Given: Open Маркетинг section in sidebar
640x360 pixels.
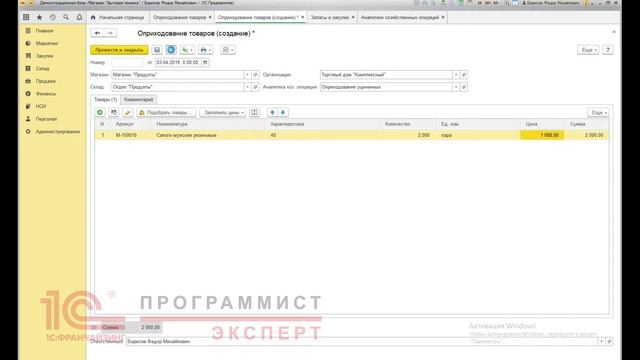Looking at the screenshot, I should pyautogui.click(x=47, y=43).
